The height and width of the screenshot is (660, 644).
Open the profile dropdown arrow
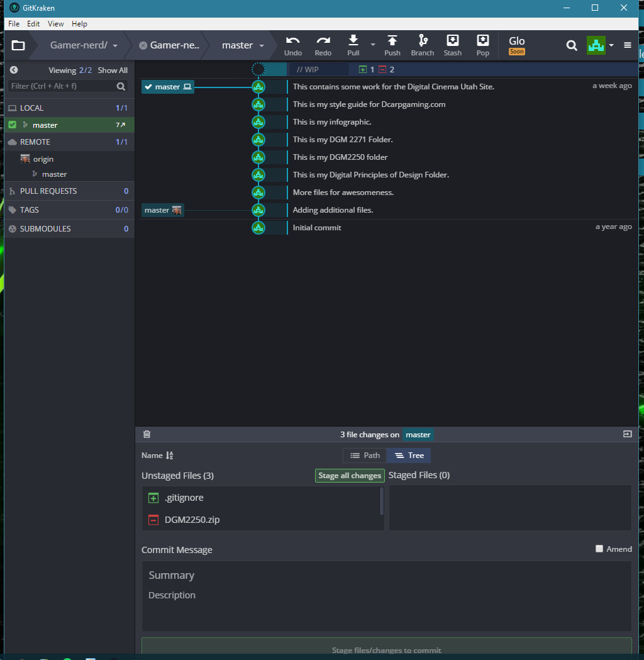click(611, 45)
